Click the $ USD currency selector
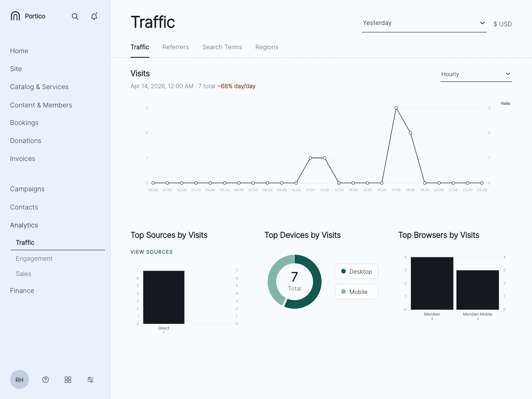 pos(503,24)
